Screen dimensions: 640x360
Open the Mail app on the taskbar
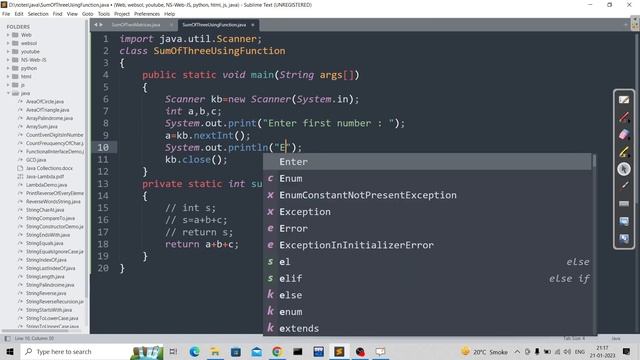(256, 351)
